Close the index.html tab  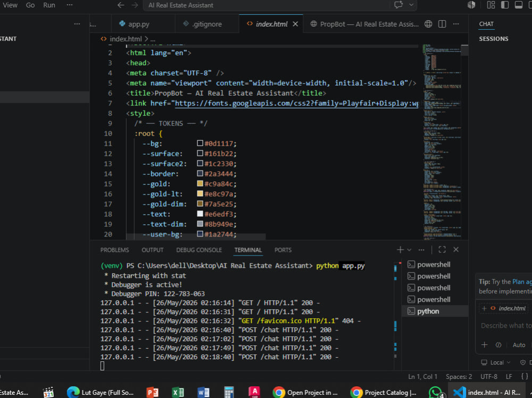coord(295,24)
